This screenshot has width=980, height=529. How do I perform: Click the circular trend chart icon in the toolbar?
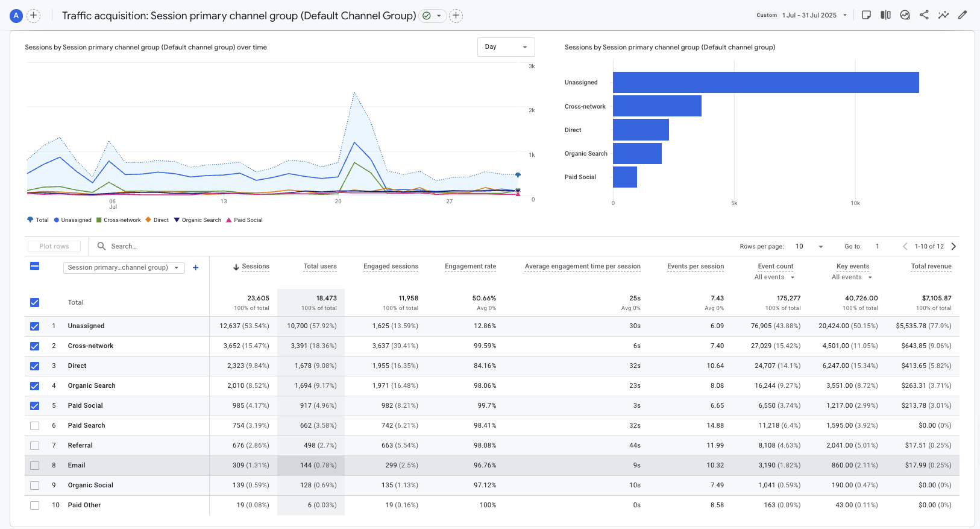click(x=905, y=15)
